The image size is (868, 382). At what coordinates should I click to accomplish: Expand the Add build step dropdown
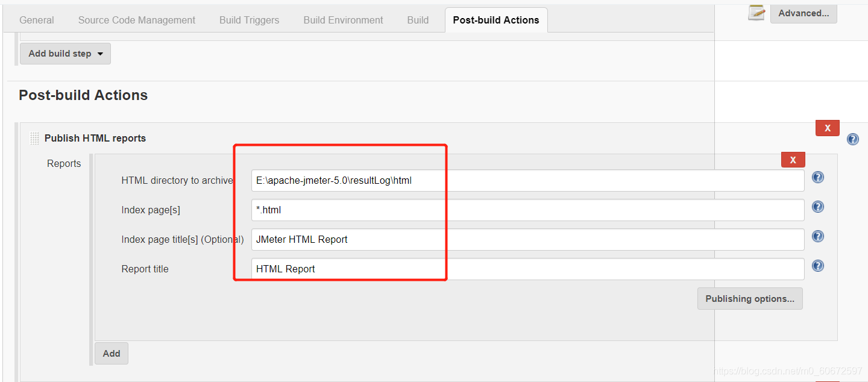(x=65, y=54)
